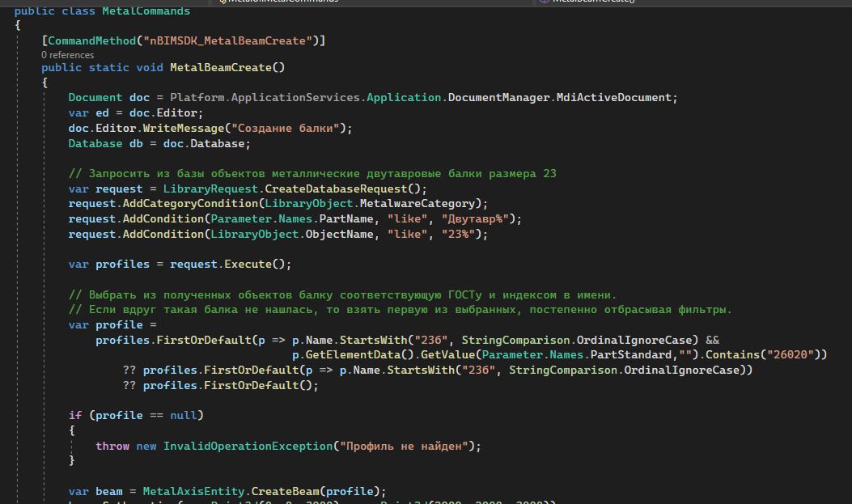Click the comment starting with "Выбрать из полученных"

click(x=343, y=294)
